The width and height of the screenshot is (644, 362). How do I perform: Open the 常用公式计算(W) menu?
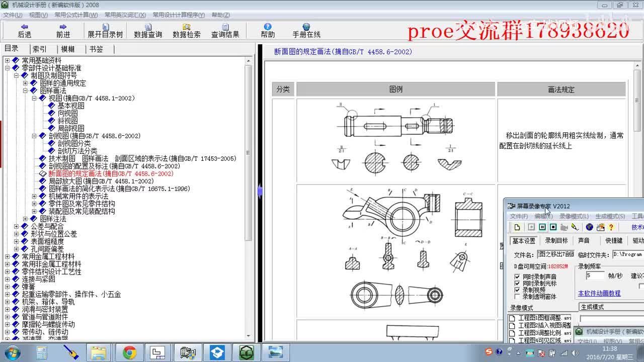pyautogui.click(x=76, y=15)
